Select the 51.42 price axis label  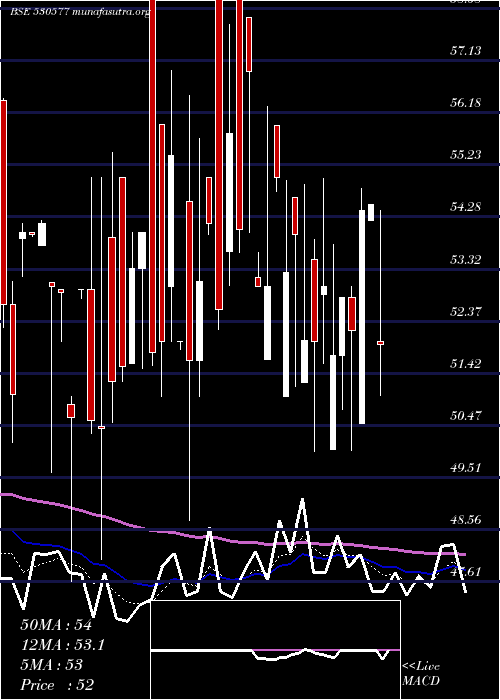(466, 363)
